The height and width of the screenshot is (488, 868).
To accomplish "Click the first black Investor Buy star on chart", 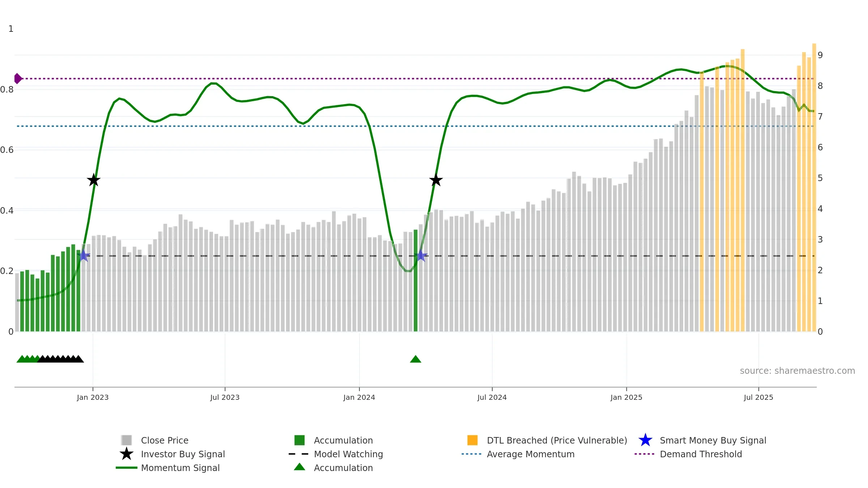I will click(94, 180).
